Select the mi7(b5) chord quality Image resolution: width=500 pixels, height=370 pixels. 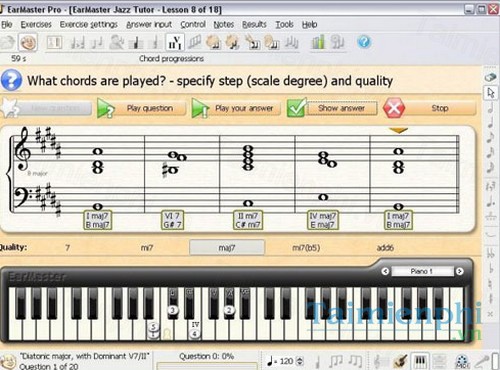[306, 248]
